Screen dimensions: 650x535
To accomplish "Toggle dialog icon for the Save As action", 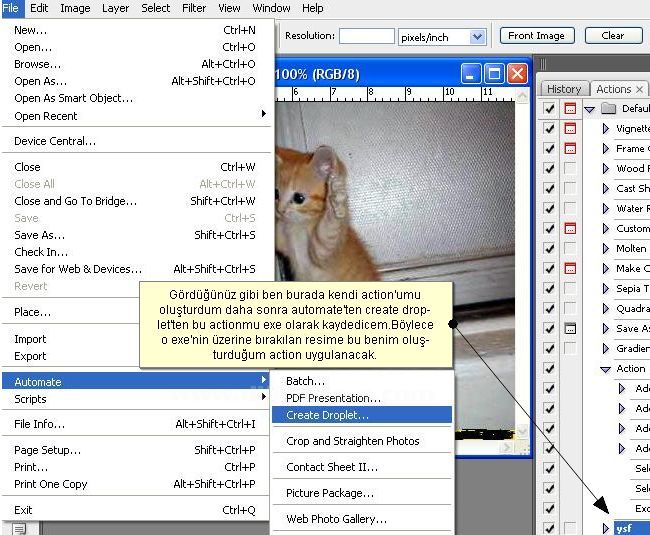I will coord(570,329).
